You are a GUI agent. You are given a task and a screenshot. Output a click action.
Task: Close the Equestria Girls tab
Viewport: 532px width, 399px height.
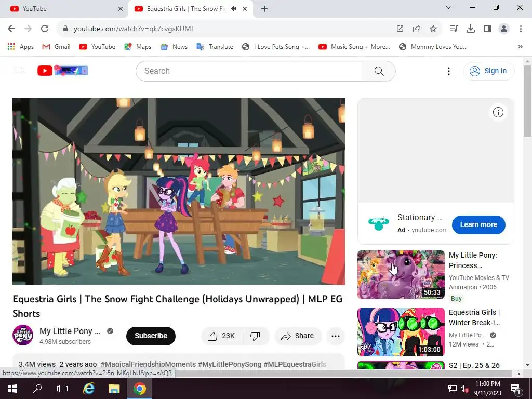245,9
